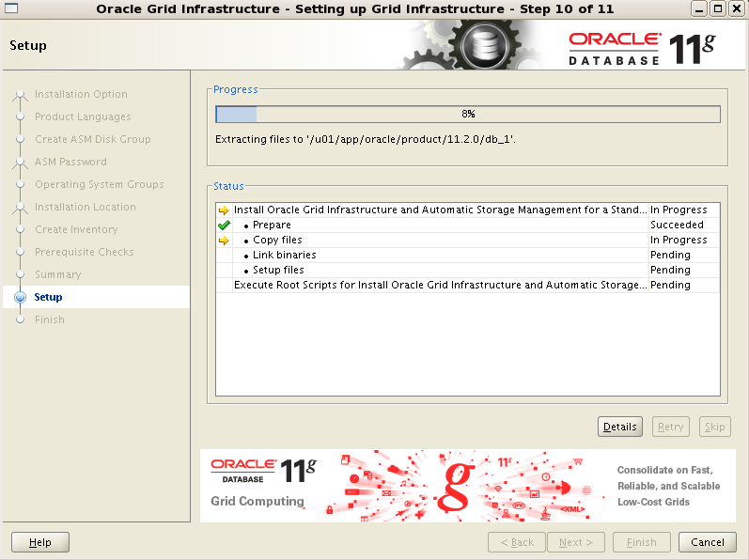749x560 pixels.
Task: Select the Create ASM Disk Group step
Action: [x=92, y=140]
